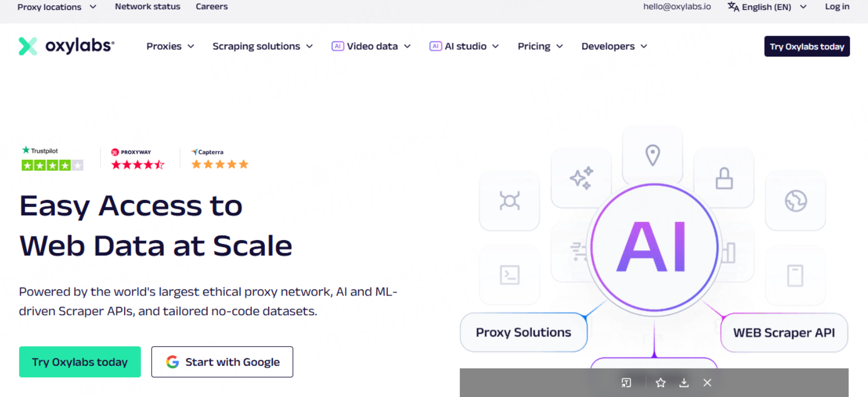Click the star icon in overlay bar
The width and height of the screenshot is (868, 397).
point(660,383)
